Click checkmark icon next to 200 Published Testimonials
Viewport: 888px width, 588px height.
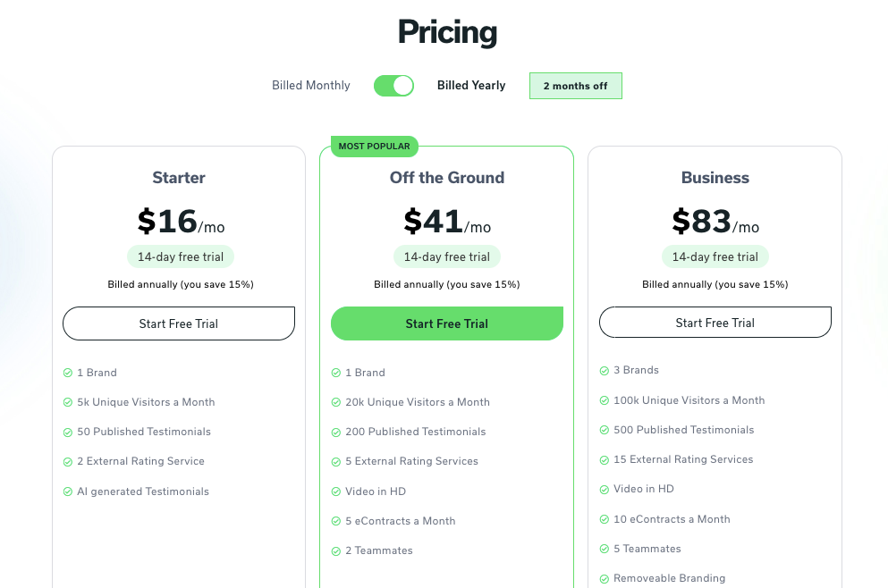click(x=336, y=433)
